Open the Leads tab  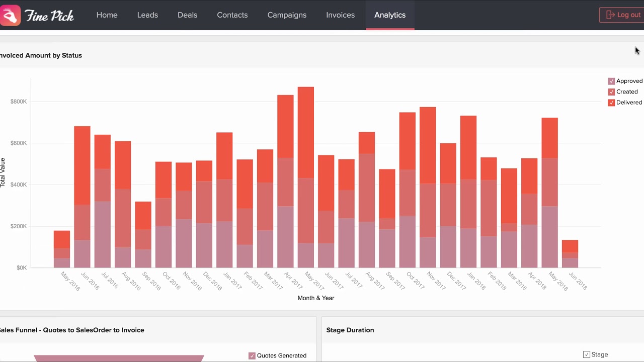point(147,15)
